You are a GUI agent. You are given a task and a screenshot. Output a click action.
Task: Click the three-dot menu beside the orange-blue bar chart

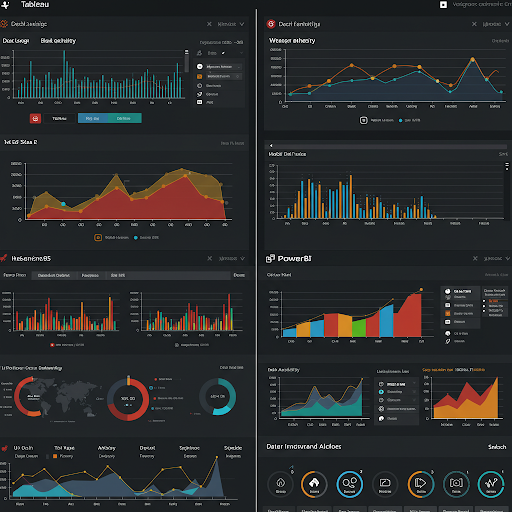pyautogui.click(x=507, y=166)
